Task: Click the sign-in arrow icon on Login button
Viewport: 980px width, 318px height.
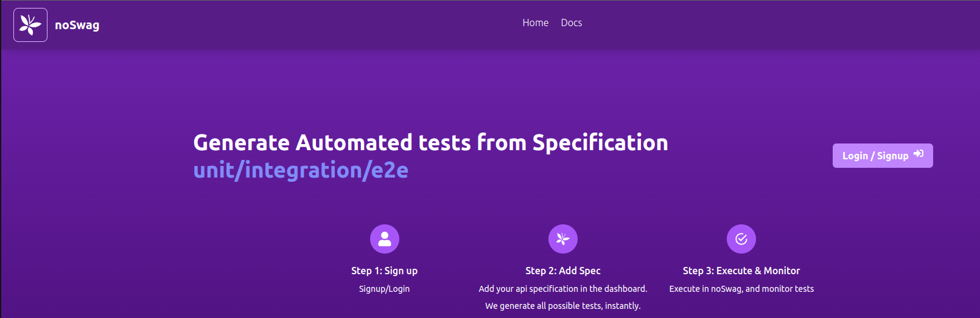Action: pyautogui.click(x=919, y=154)
